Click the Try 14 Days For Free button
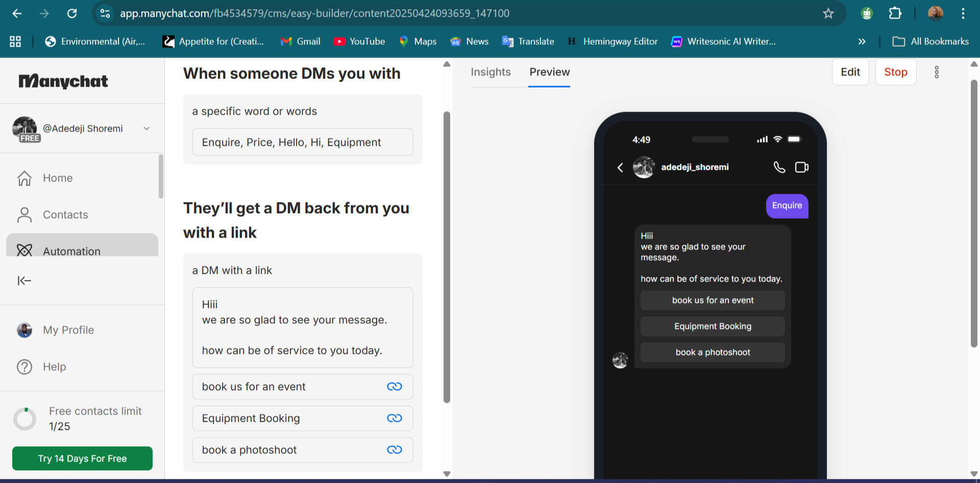The image size is (980, 483). coord(82,458)
